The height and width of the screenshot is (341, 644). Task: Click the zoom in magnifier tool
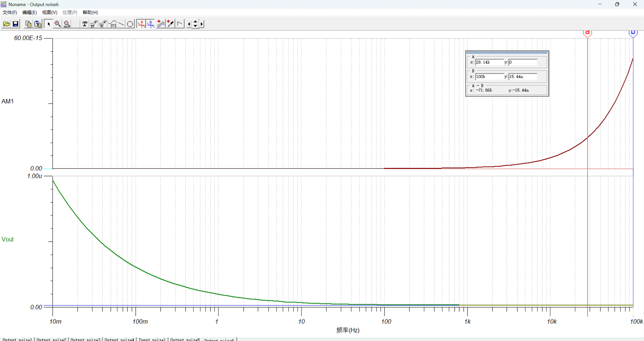coord(58,24)
